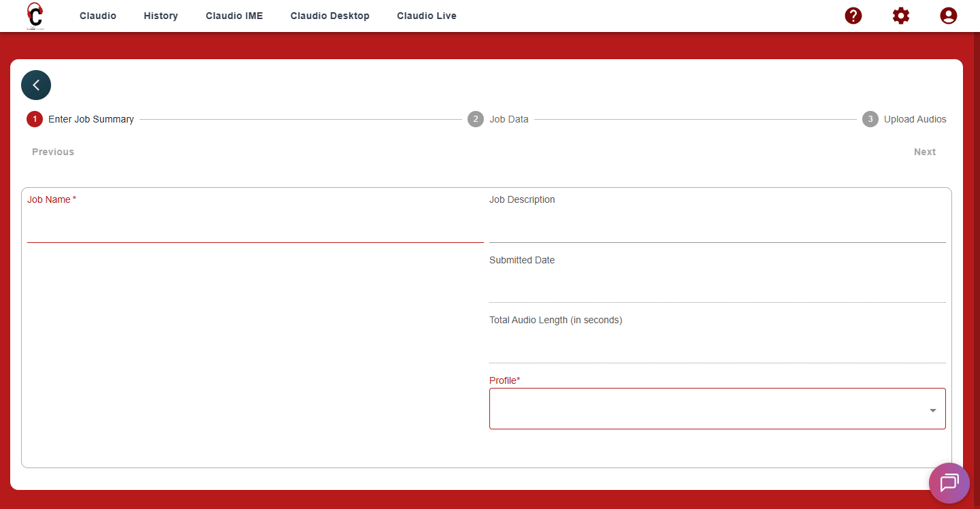
Task: Open the Claudio IME menu item
Action: coord(234,16)
